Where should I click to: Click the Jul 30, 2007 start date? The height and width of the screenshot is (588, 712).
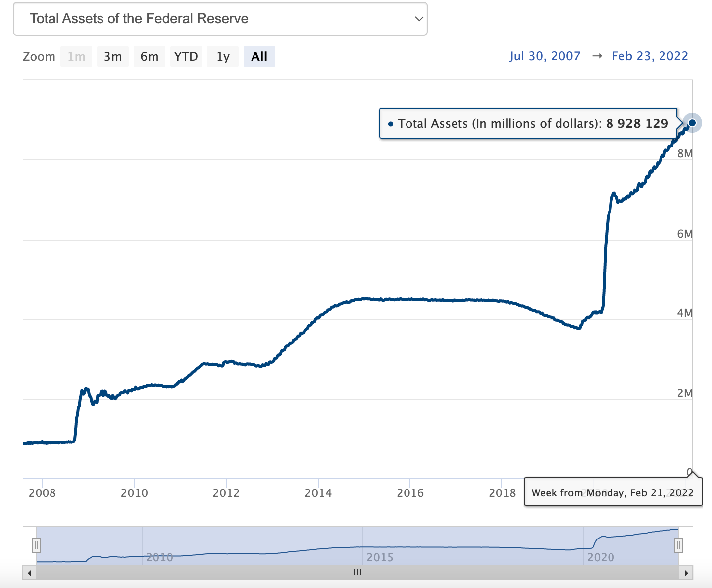(545, 56)
